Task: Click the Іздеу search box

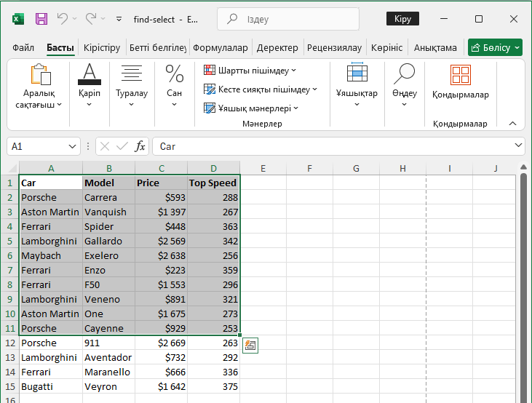Action: [x=288, y=19]
